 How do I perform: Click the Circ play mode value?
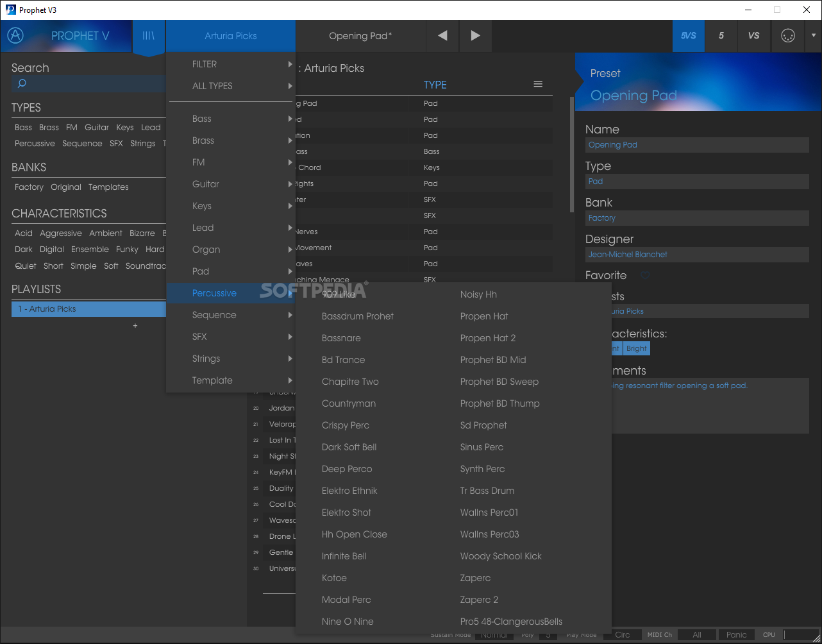tap(623, 635)
